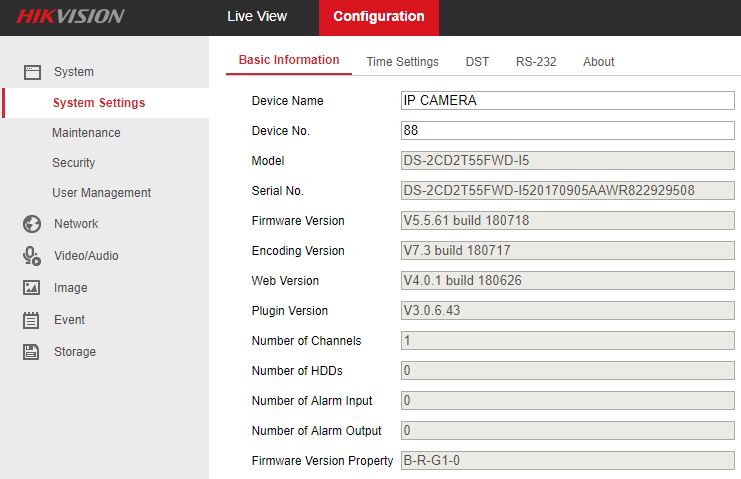Open the Time Settings tab
Viewport: 741px width, 479px height.
click(403, 62)
